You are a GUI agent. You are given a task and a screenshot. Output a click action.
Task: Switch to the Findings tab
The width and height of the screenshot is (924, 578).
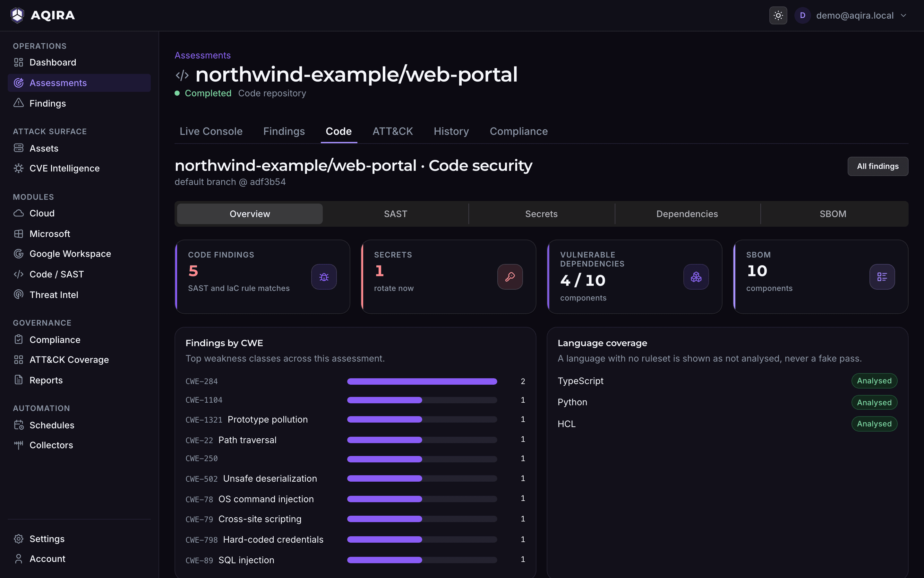pyautogui.click(x=284, y=131)
